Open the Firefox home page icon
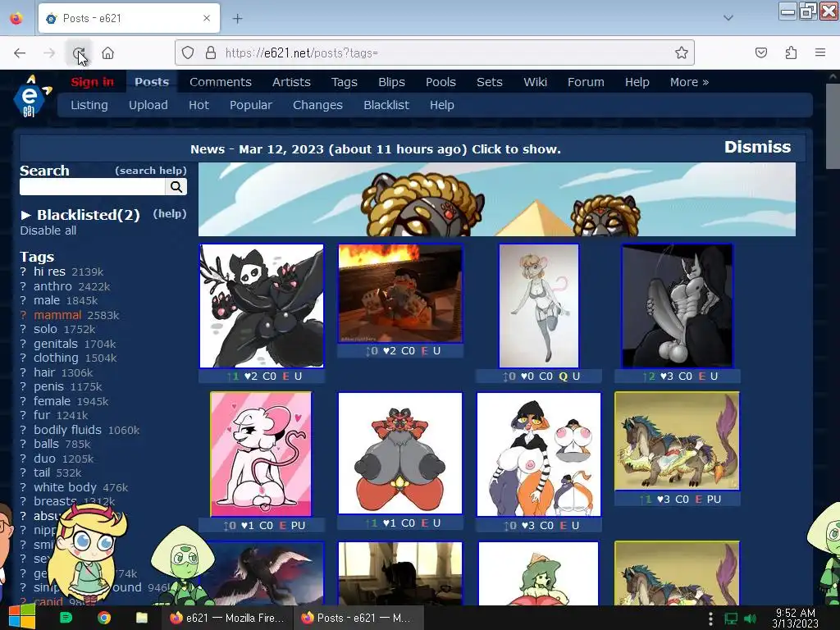The height and width of the screenshot is (630, 840). tap(108, 53)
